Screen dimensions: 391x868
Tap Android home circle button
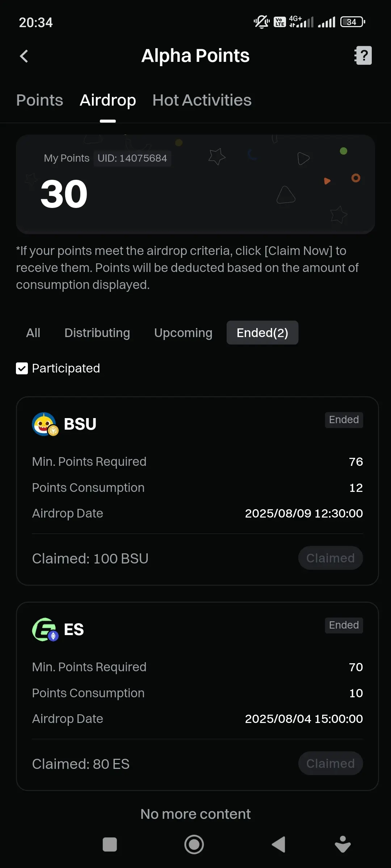pos(194,844)
